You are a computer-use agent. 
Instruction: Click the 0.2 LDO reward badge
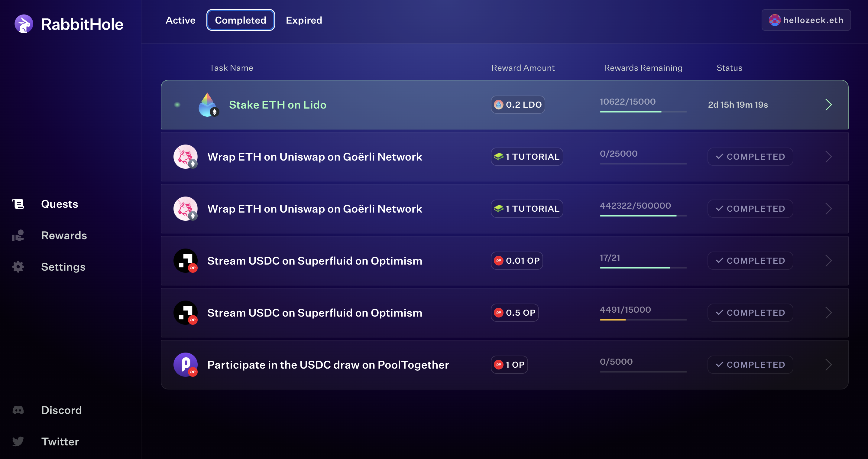coord(518,105)
